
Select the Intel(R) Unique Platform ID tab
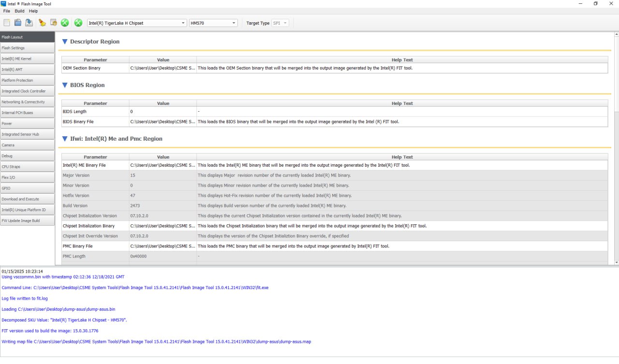pyautogui.click(x=27, y=210)
